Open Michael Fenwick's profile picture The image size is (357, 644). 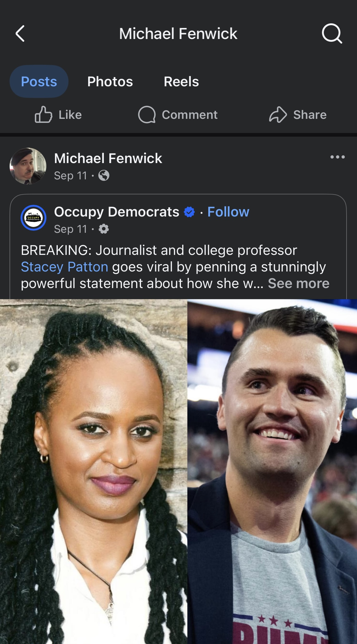(x=28, y=166)
